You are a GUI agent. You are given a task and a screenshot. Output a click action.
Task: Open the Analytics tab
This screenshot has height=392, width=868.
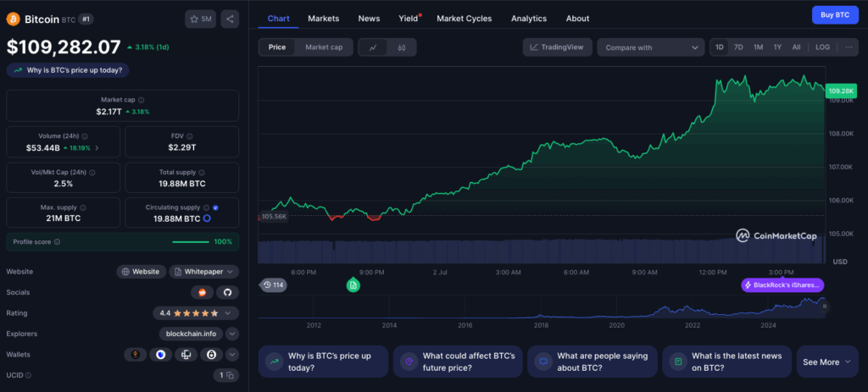(x=529, y=19)
